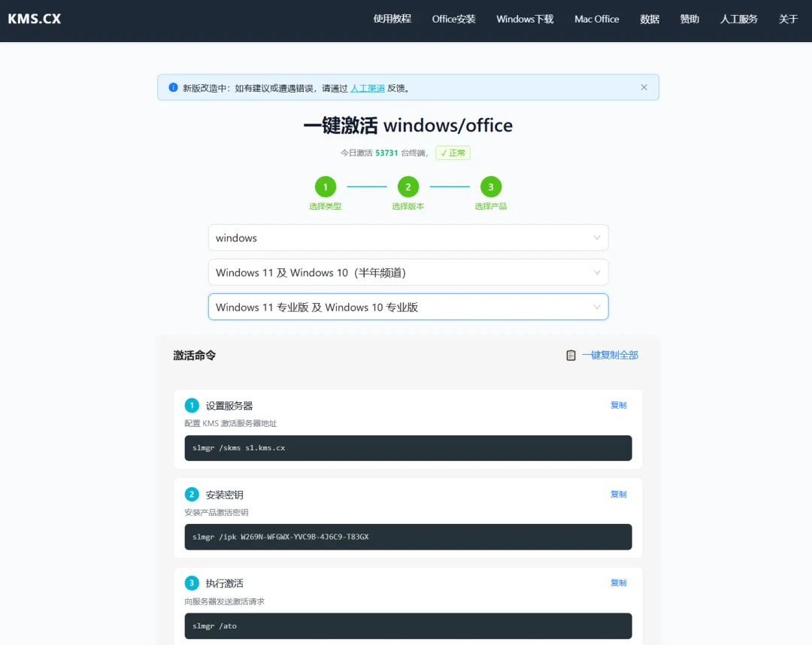Click the blue info icon in banner
This screenshot has width=812, height=645.
pyautogui.click(x=174, y=87)
